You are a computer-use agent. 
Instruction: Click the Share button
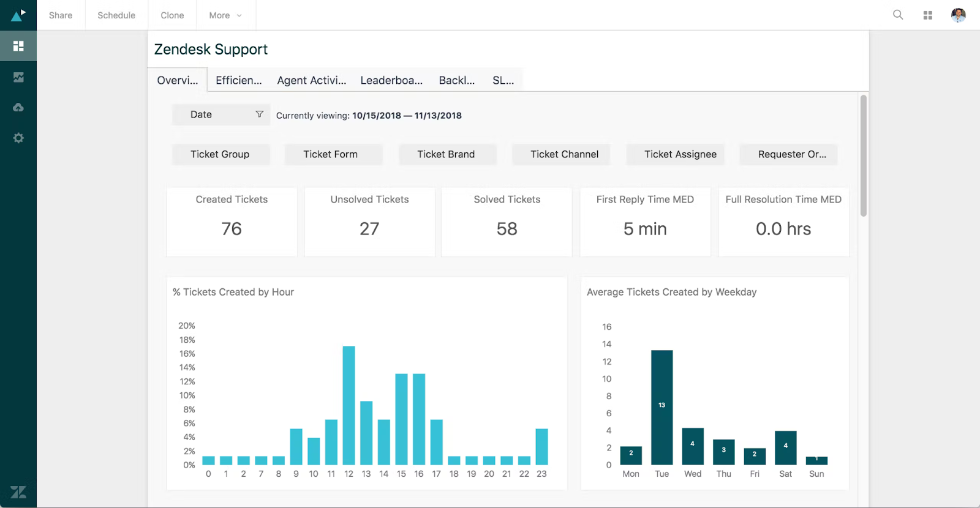tap(61, 15)
